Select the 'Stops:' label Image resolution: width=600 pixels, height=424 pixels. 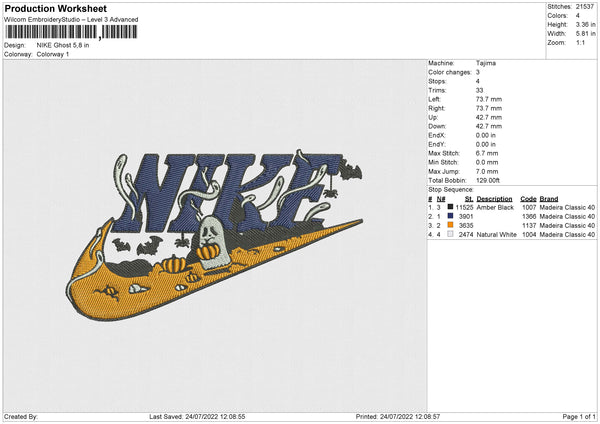pyautogui.click(x=437, y=81)
